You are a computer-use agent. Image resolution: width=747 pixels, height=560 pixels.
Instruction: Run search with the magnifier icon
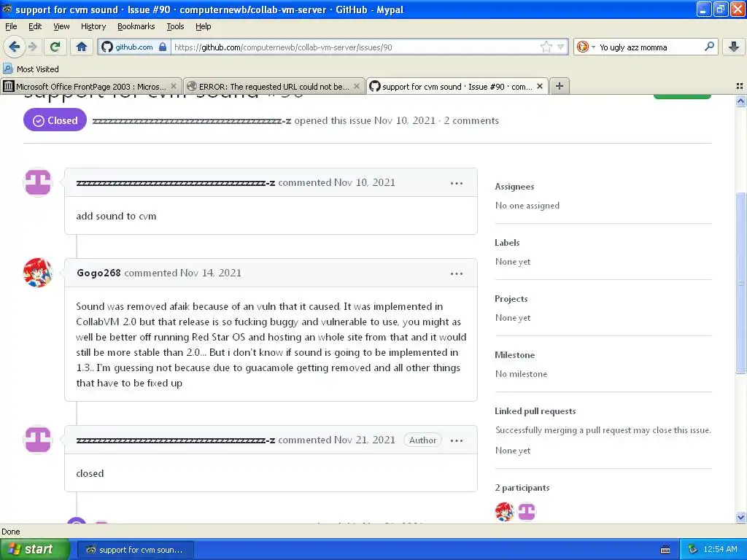(709, 47)
